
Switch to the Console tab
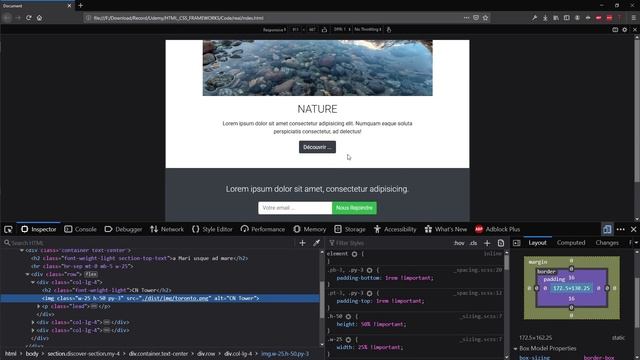point(80,229)
